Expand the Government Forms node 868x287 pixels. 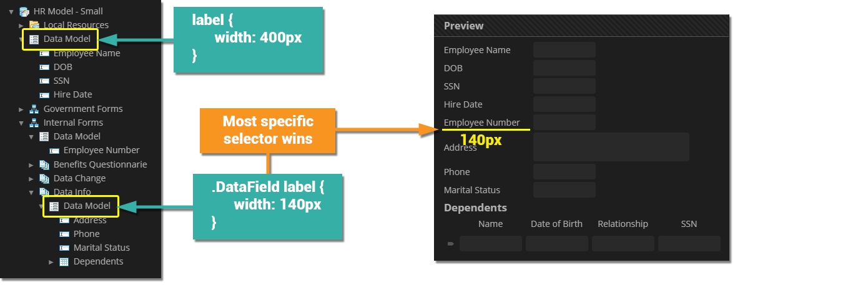tap(21, 109)
